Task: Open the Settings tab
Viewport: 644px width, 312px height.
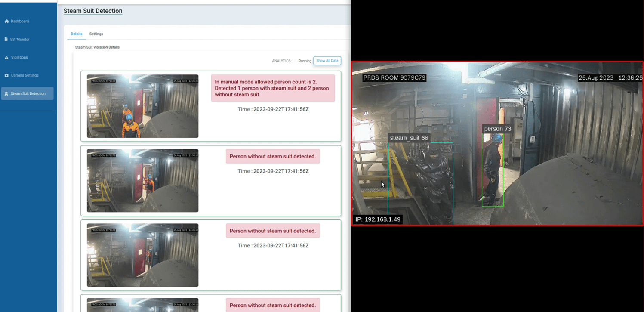Action: tap(96, 34)
